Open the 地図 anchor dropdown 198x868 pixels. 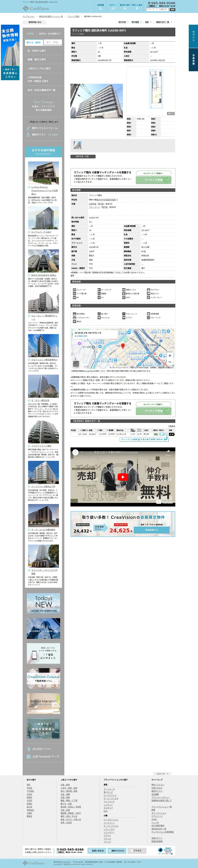[148, 22]
